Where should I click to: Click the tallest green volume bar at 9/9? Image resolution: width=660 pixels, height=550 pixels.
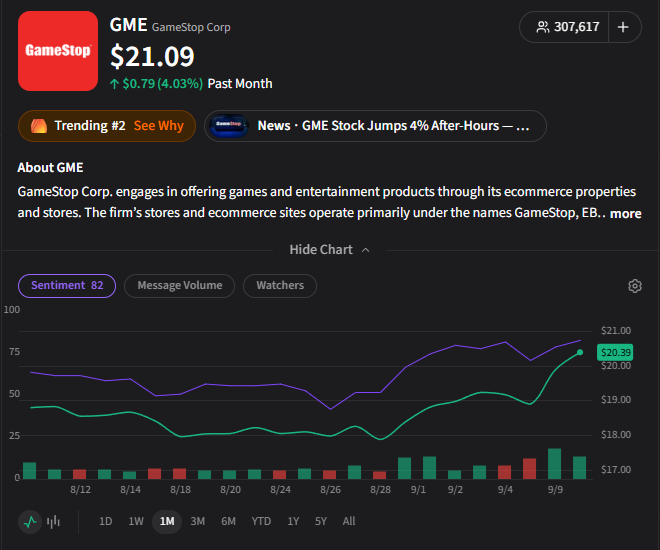554,464
